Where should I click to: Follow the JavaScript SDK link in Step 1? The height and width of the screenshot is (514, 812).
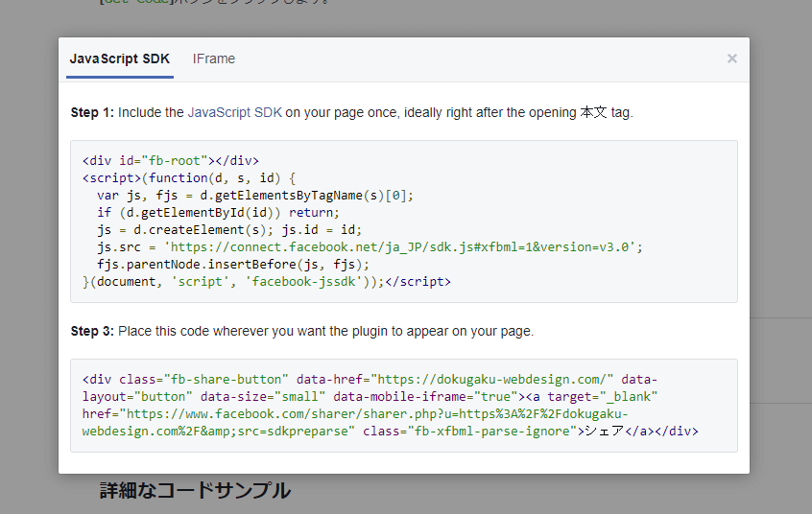coord(234,112)
